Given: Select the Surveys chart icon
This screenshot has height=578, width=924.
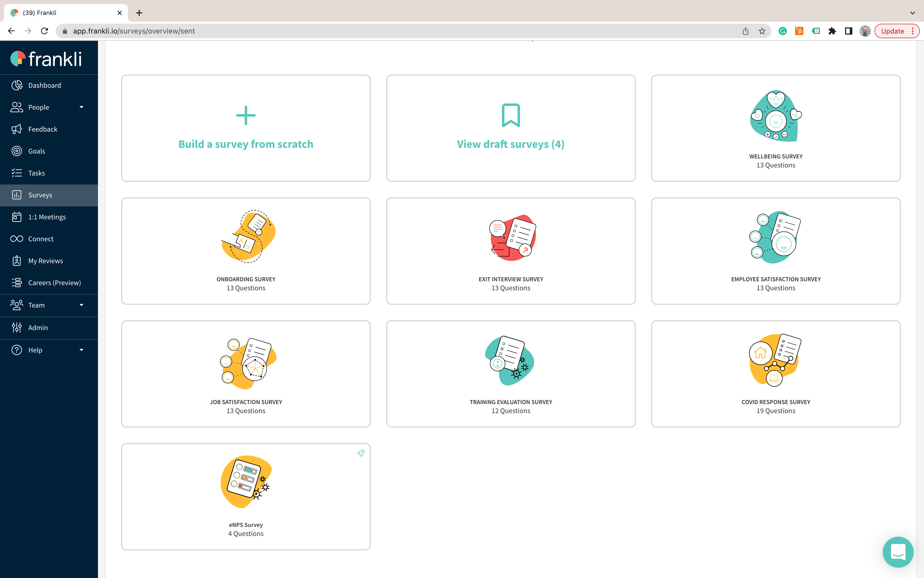Looking at the screenshot, I should coord(16,195).
